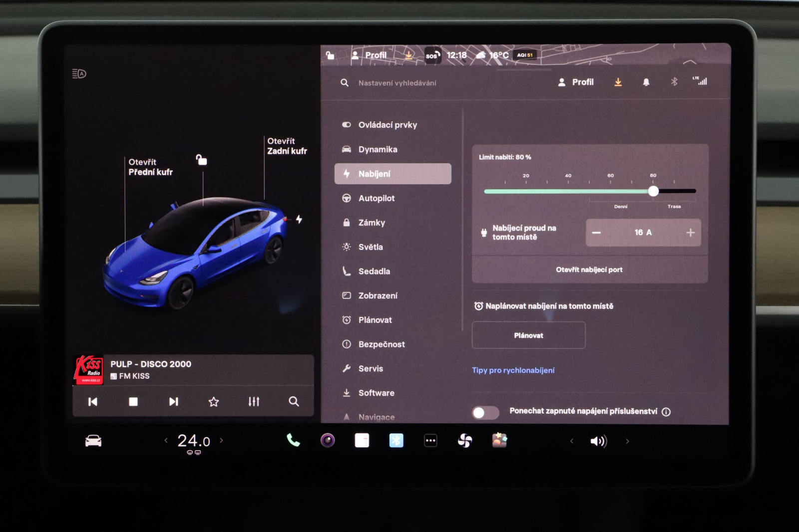Increase cabin temperature with right chevron

tap(222, 441)
